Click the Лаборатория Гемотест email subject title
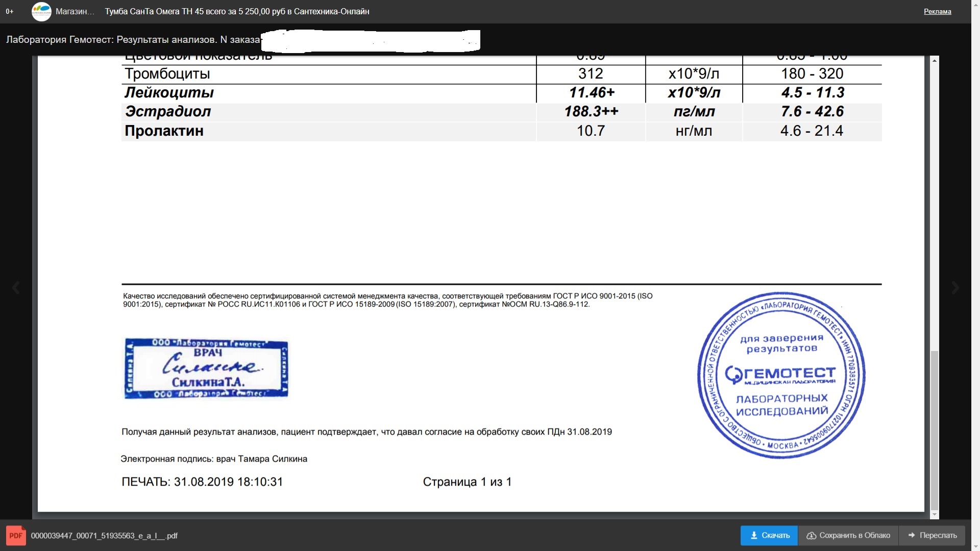Screen dimensions: 980x551 pyautogui.click(x=133, y=40)
